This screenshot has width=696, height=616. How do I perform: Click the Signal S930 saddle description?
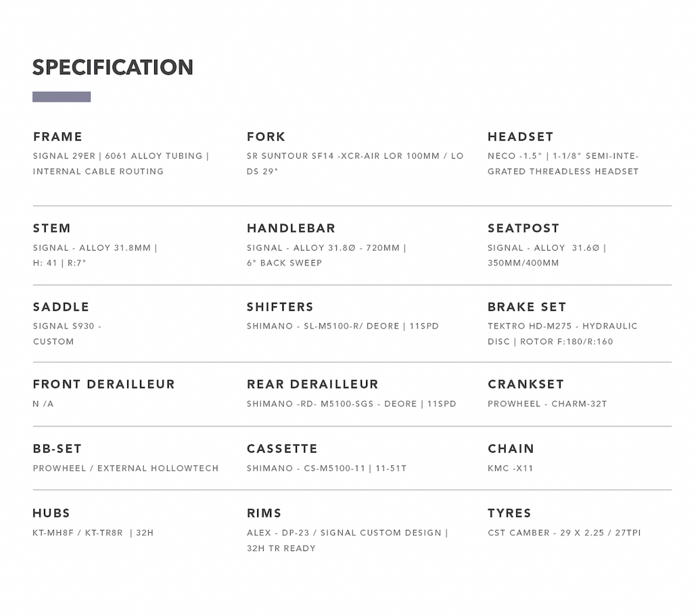pyautogui.click(x=67, y=334)
